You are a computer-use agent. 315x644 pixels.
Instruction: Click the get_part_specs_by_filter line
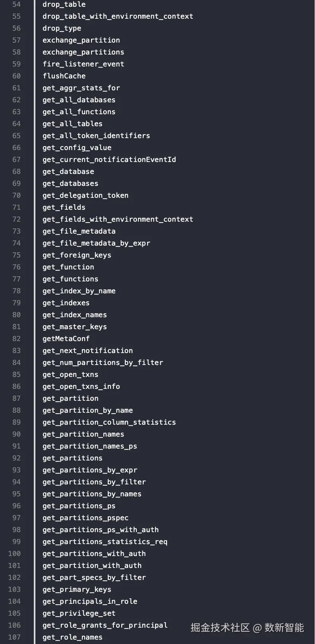click(x=94, y=578)
